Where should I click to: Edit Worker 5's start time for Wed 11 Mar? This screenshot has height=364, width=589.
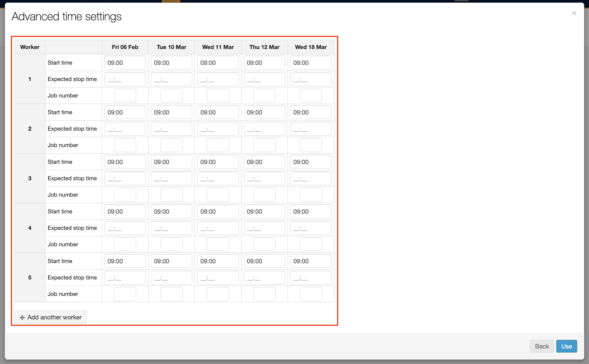[218, 261]
